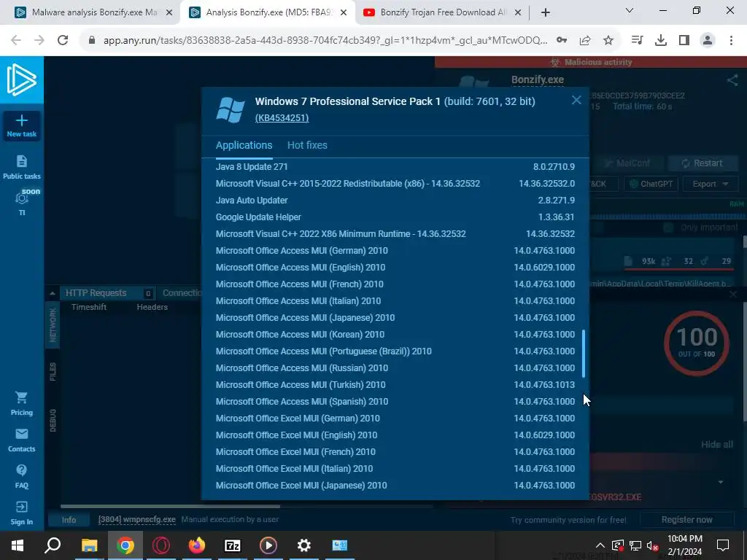Show hidden system tray icons
Viewport: 747px width, 560px height.
600,545
